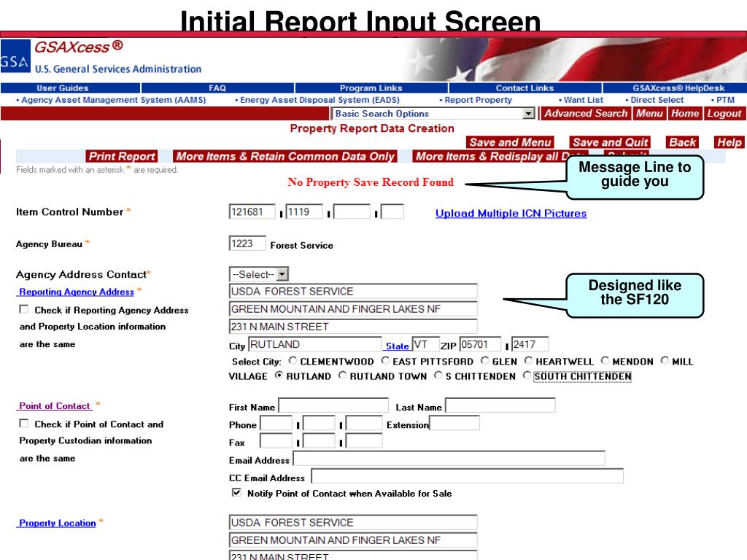This screenshot has width=747, height=560.
Task: Click the ZIP extension field 2417
Action: (530, 344)
